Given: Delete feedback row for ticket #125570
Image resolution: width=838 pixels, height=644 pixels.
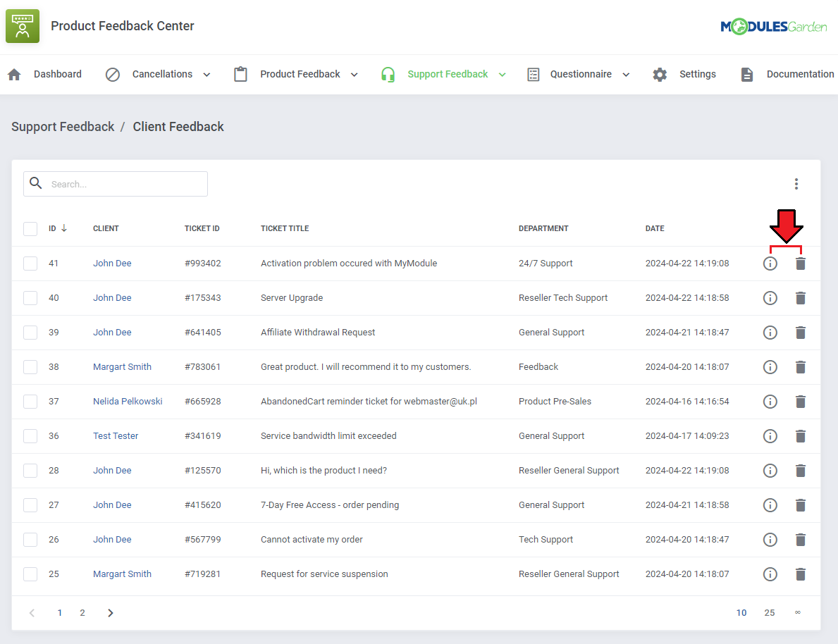Looking at the screenshot, I should click(x=800, y=471).
